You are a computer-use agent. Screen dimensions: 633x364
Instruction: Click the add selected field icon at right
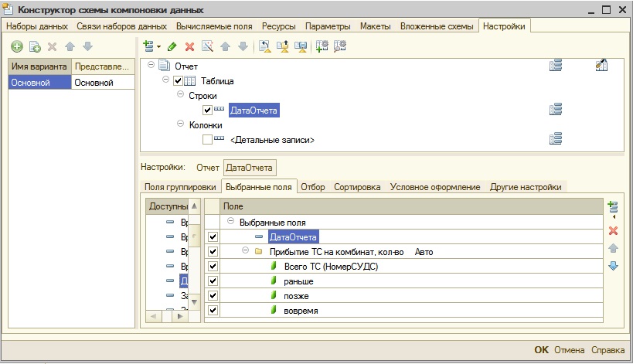pos(614,206)
